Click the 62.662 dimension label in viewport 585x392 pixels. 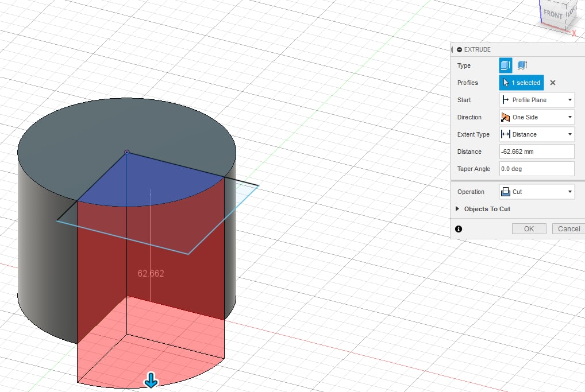151,274
